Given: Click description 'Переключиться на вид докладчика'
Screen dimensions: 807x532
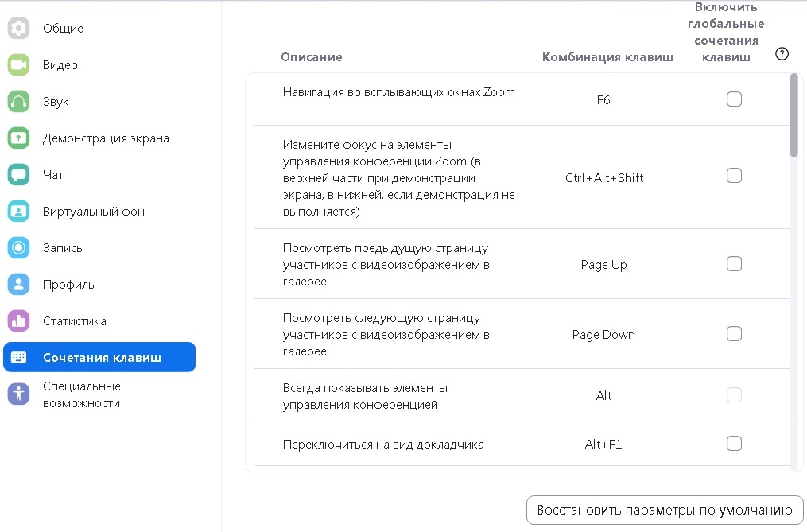Looking at the screenshot, I should (x=383, y=445).
